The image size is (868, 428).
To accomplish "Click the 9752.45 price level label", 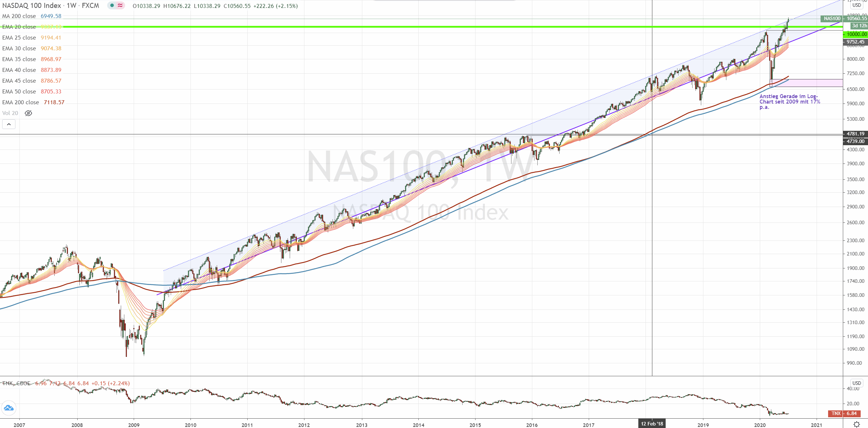I will [855, 42].
